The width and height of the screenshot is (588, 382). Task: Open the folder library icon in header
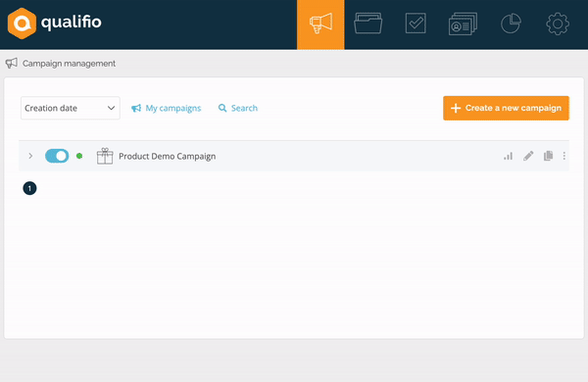point(367,24)
